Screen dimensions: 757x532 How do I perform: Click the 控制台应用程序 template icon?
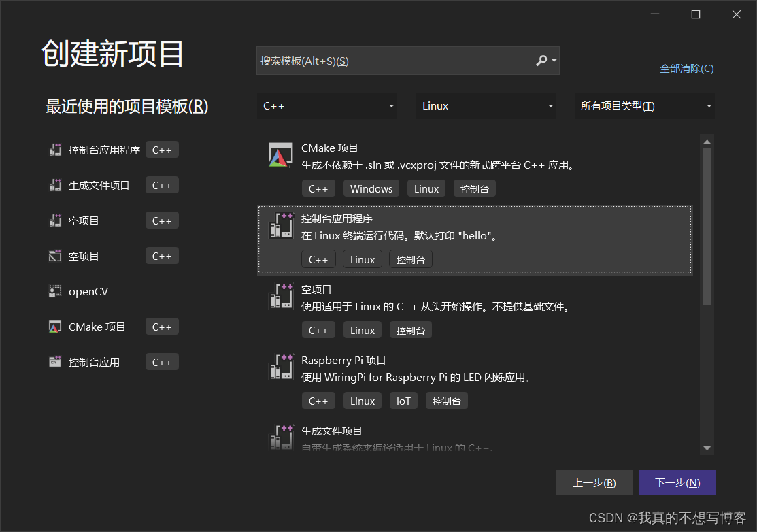click(280, 225)
